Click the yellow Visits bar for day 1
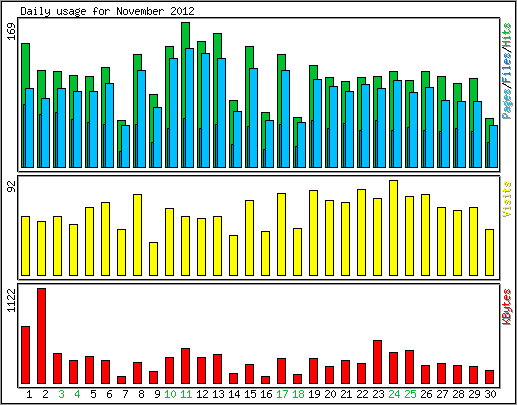 click(26, 246)
